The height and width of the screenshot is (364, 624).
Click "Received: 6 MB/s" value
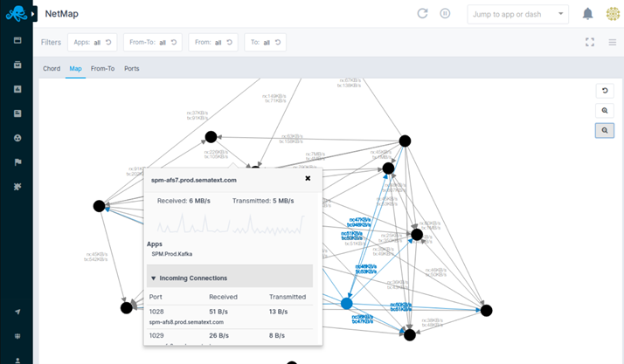tap(184, 201)
